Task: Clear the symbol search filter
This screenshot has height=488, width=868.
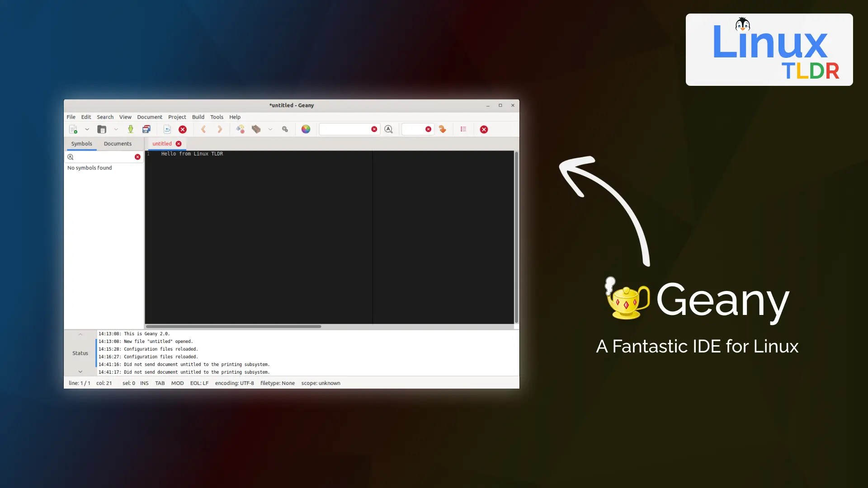Action: tap(137, 157)
